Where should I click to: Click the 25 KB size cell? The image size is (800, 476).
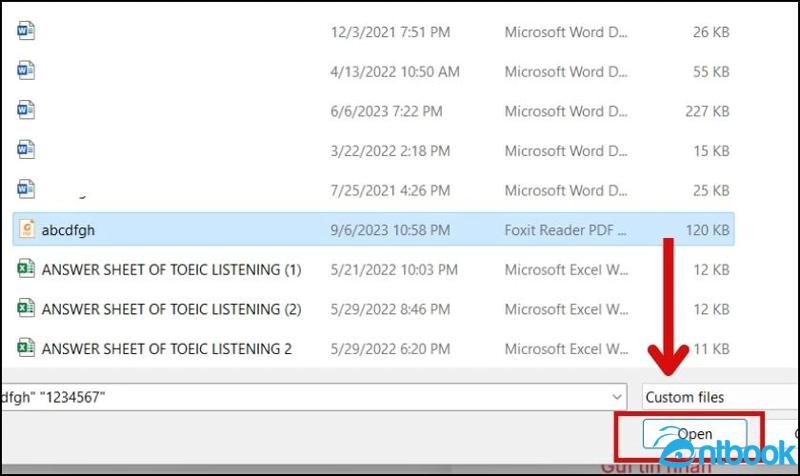(x=711, y=190)
